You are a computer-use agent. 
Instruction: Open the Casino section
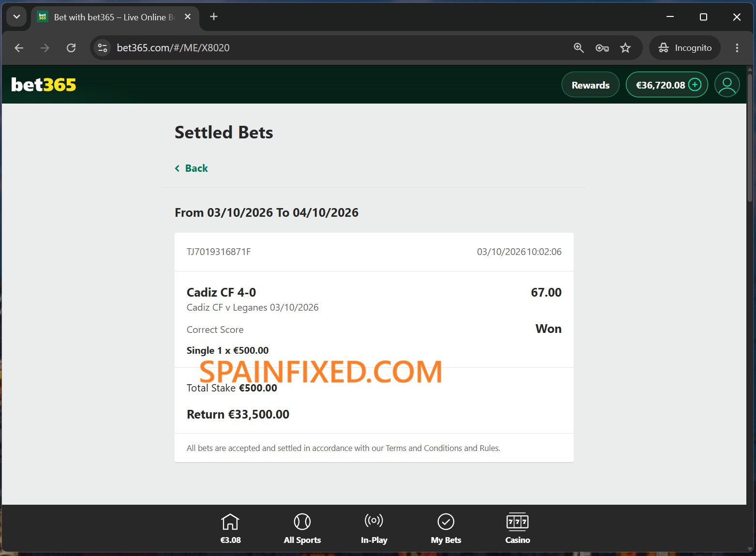point(518,528)
